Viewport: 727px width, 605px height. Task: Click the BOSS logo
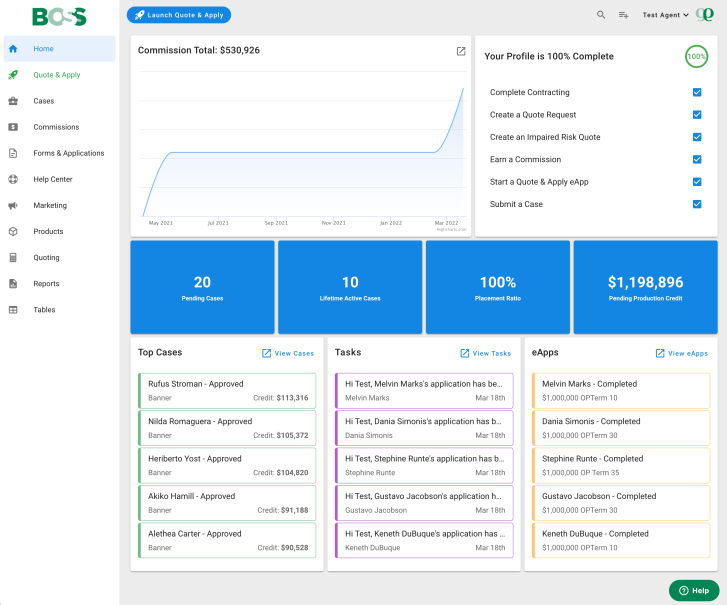(59, 17)
